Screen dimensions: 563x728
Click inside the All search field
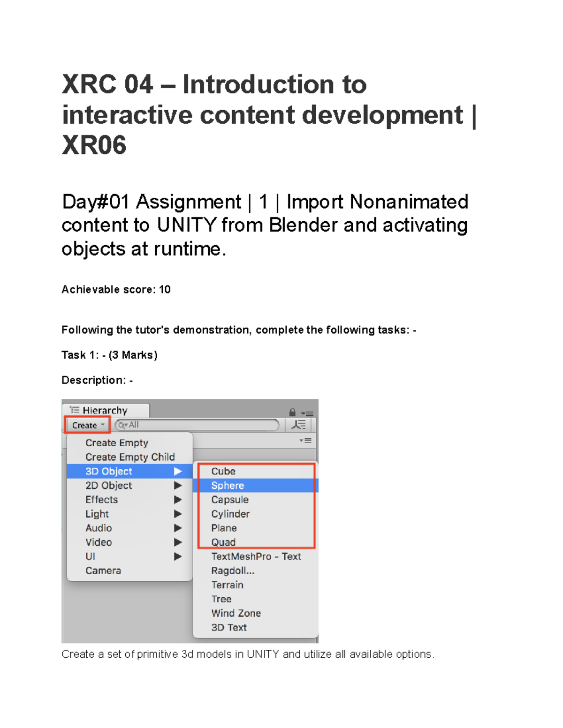197,425
